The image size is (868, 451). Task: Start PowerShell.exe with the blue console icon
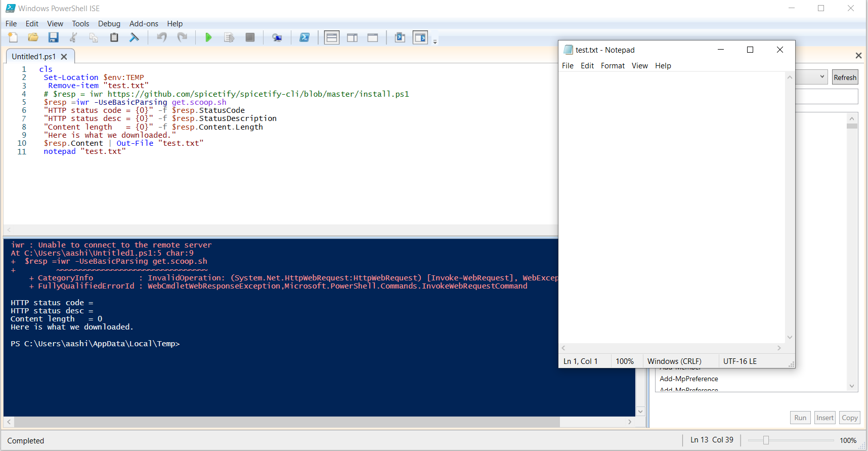[x=305, y=37]
